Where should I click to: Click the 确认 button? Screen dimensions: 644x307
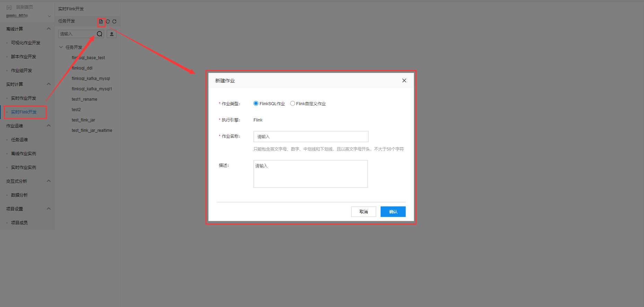[x=393, y=212]
